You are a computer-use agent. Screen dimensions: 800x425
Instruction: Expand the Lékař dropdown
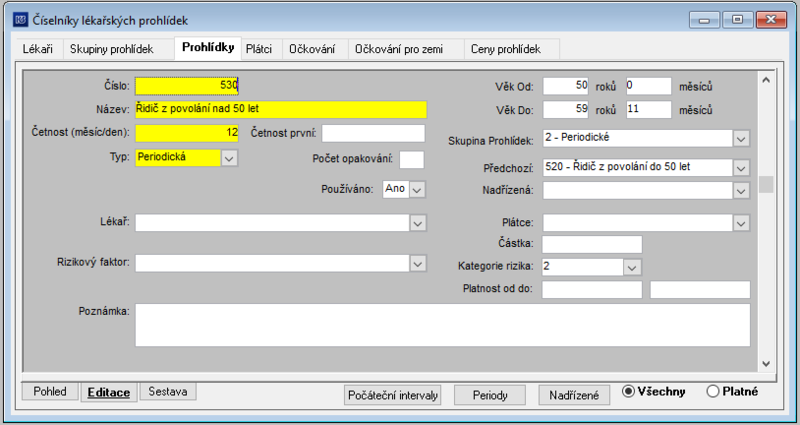418,223
